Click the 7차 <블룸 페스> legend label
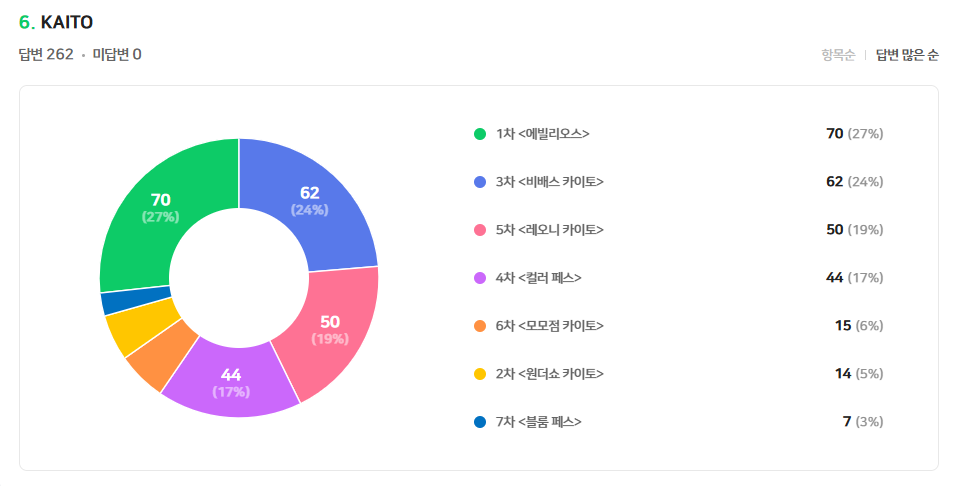Screen dimensions: 956x486 pyautogui.click(x=538, y=422)
